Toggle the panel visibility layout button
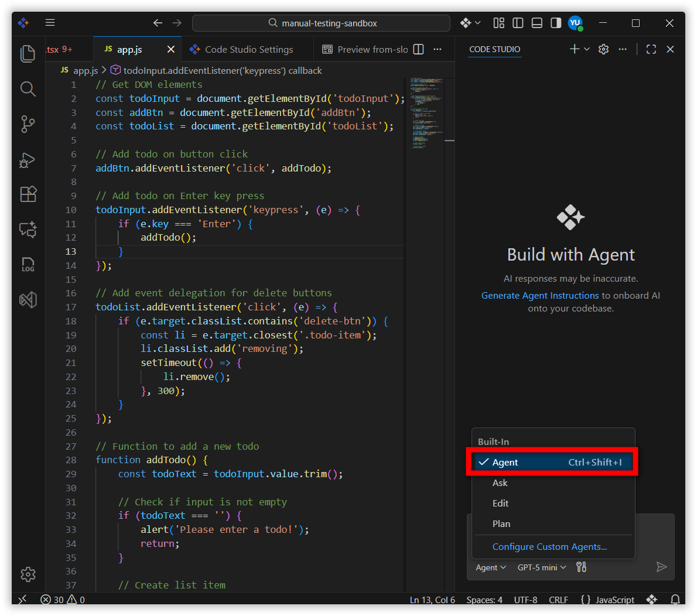This screenshot has width=697, height=616. pyautogui.click(x=537, y=23)
